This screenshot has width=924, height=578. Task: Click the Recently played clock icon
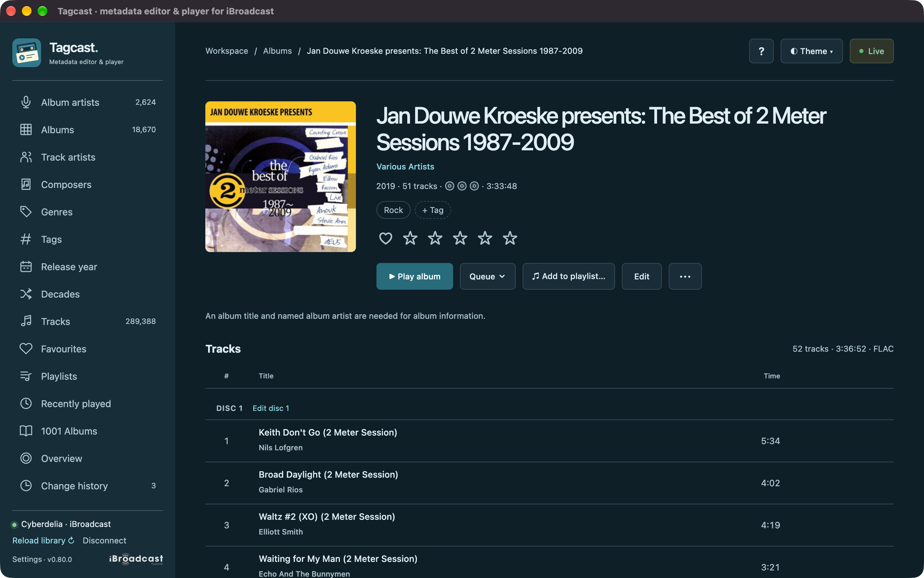click(x=26, y=403)
